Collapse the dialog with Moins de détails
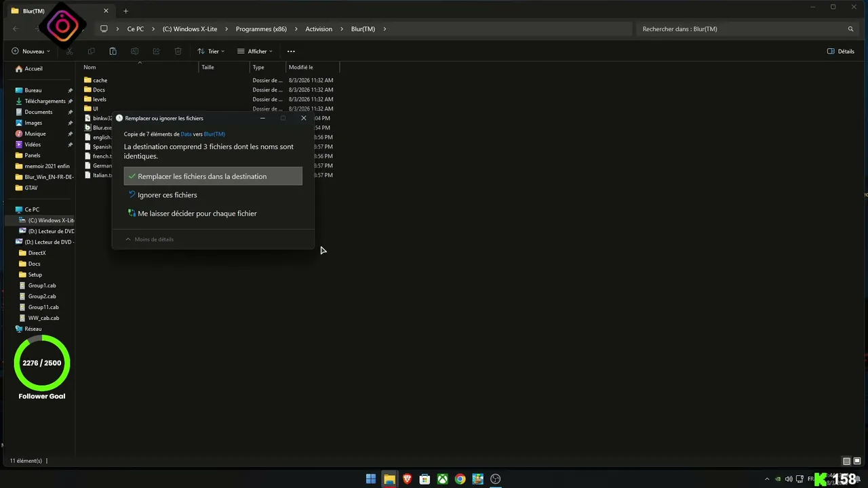The image size is (868, 488). pos(149,239)
